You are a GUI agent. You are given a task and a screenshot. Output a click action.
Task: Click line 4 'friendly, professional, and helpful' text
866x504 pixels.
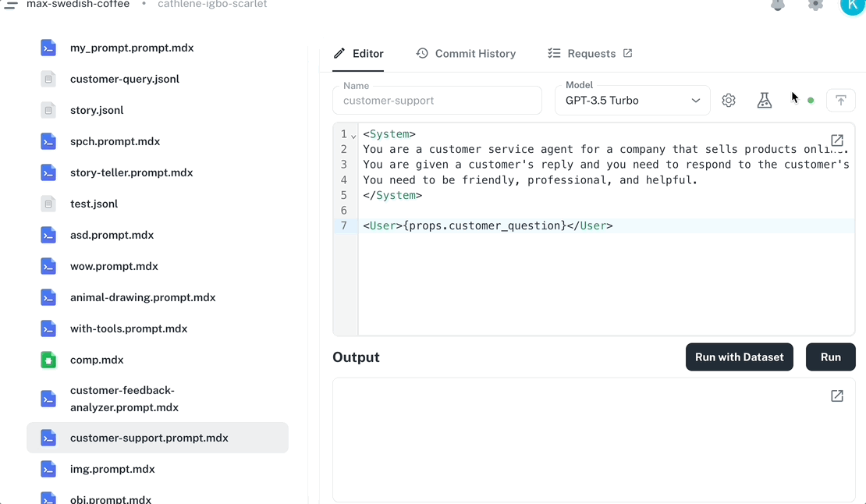580,180
